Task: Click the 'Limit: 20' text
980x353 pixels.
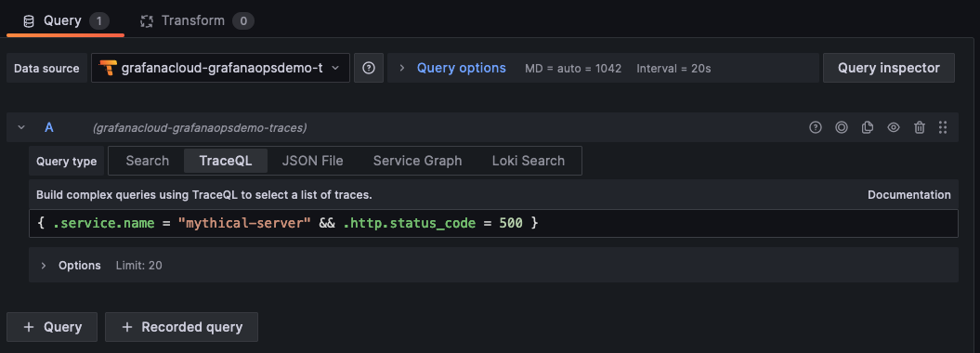Action: pyautogui.click(x=138, y=265)
